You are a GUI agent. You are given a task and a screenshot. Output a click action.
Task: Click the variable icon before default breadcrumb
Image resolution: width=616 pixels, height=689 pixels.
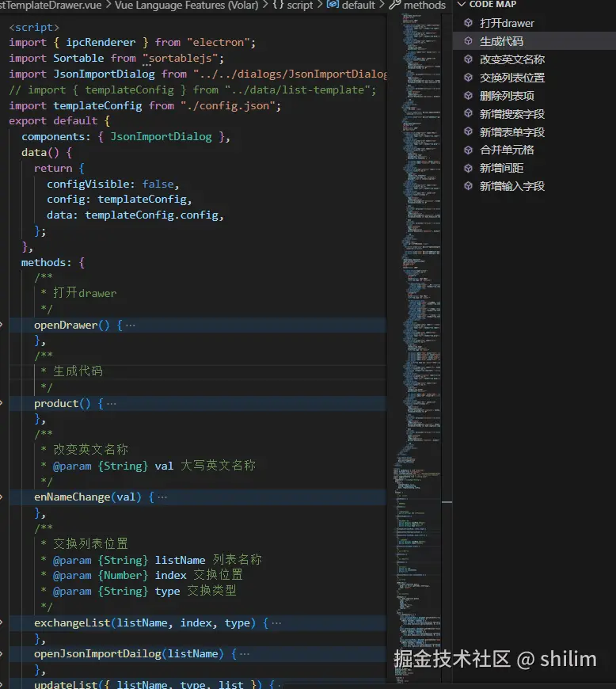click(x=333, y=5)
